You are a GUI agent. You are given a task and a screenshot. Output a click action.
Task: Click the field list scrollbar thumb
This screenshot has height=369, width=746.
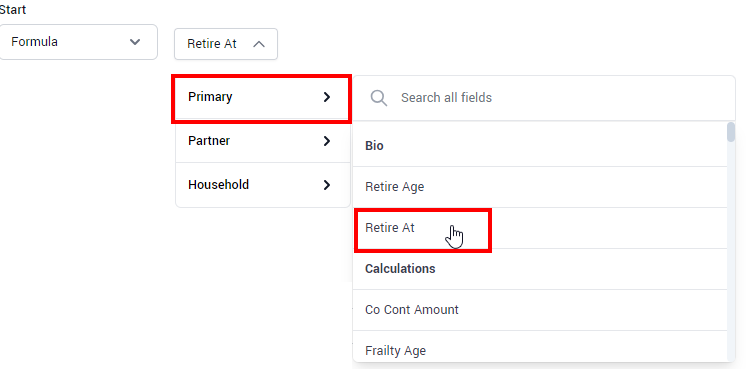pos(731,132)
